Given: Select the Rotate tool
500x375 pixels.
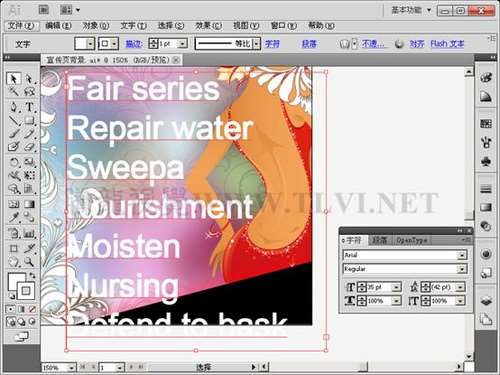Looking at the screenshot, I should tap(14, 162).
